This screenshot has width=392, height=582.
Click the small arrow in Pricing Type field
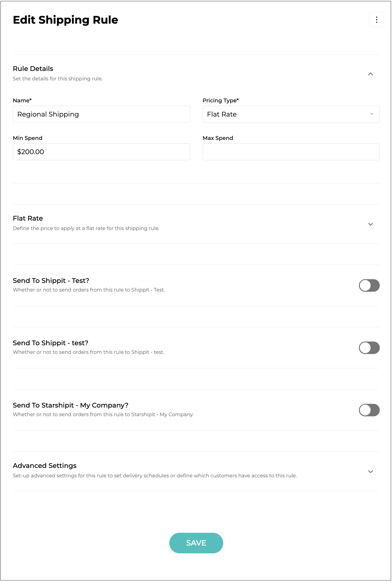[x=371, y=114]
